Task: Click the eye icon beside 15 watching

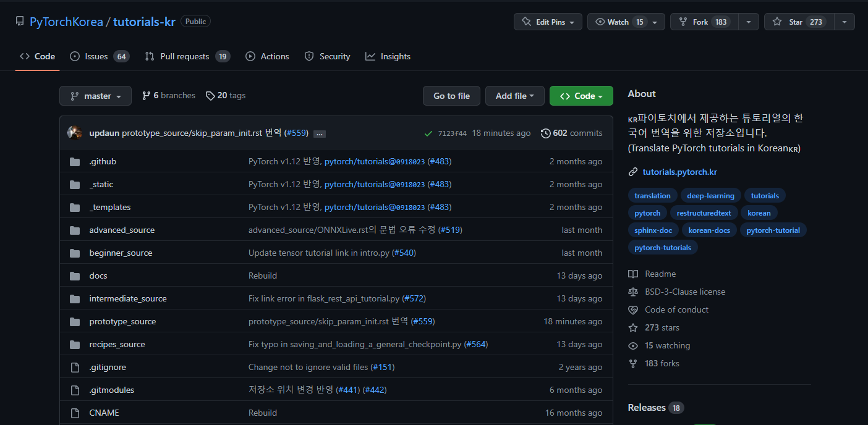Action: click(x=632, y=345)
